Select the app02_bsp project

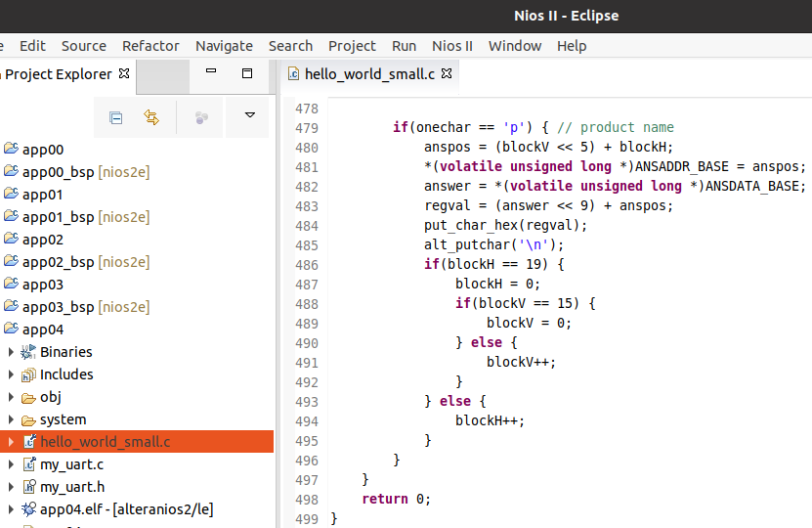(x=86, y=262)
